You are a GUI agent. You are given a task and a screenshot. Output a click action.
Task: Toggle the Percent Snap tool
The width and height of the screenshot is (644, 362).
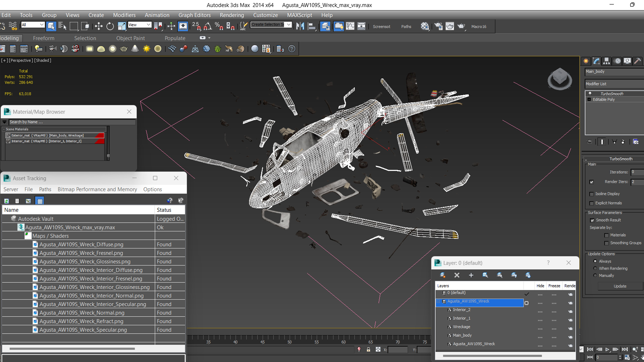219,26
